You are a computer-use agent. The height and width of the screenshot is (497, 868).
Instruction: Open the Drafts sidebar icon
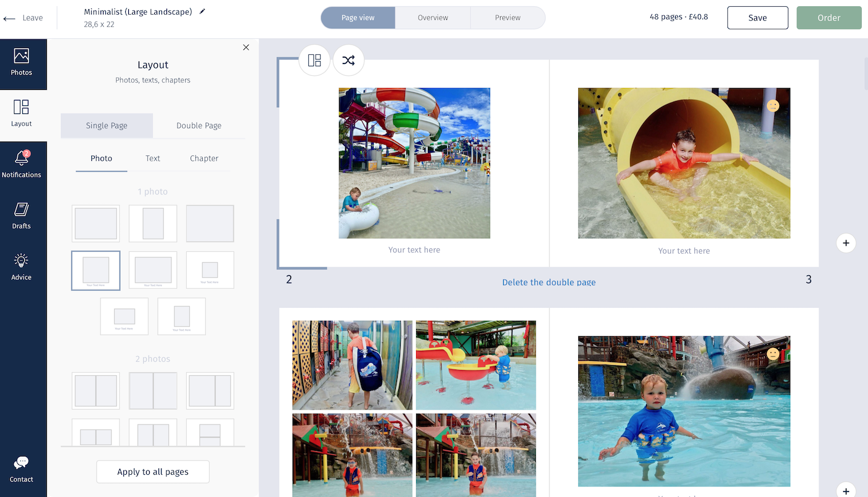pyautogui.click(x=22, y=209)
